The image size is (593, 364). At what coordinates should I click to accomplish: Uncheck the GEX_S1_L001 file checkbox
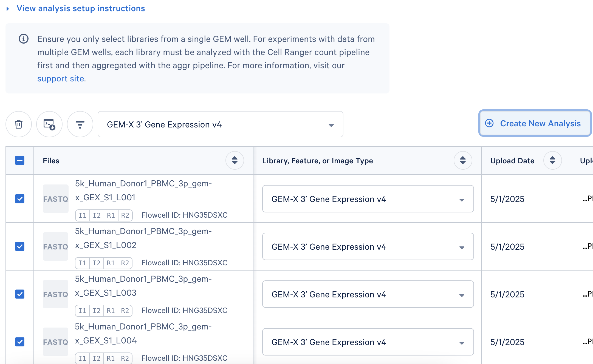point(20,199)
